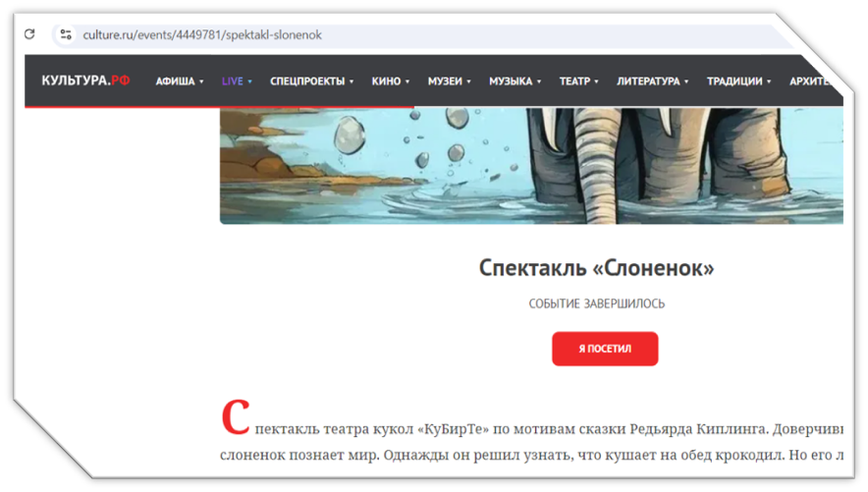Reload the page with the refresh icon
This screenshot has width=868, height=492.
[29, 34]
